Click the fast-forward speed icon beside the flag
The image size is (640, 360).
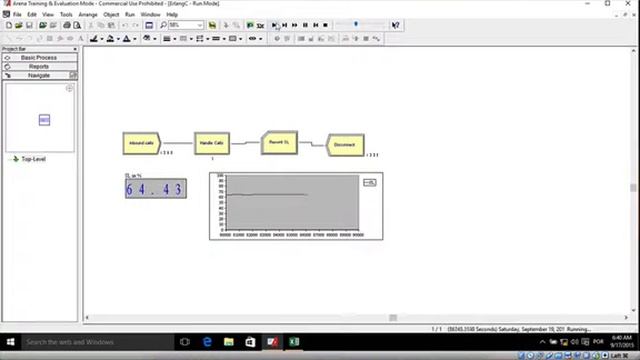[260, 25]
